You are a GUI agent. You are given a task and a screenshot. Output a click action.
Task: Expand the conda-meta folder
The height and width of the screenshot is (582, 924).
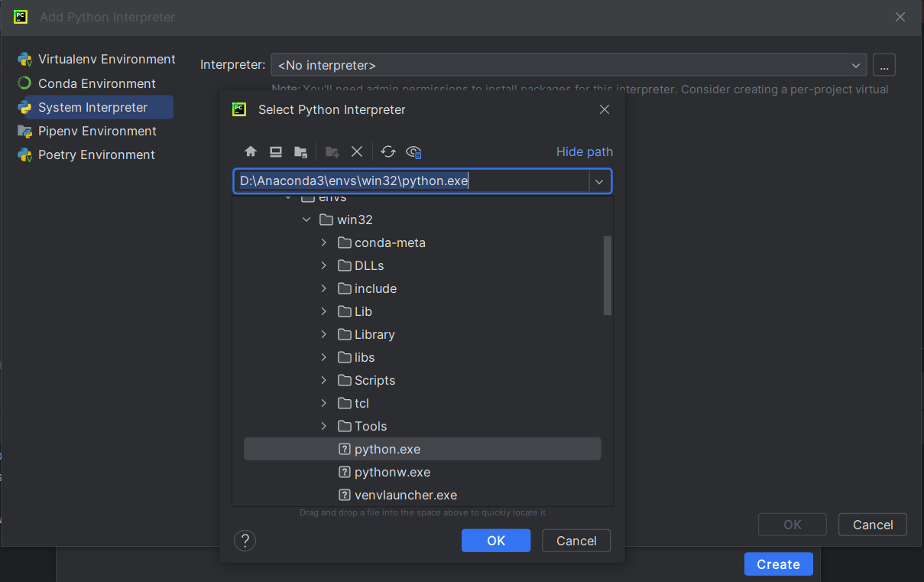pyautogui.click(x=324, y=242)
